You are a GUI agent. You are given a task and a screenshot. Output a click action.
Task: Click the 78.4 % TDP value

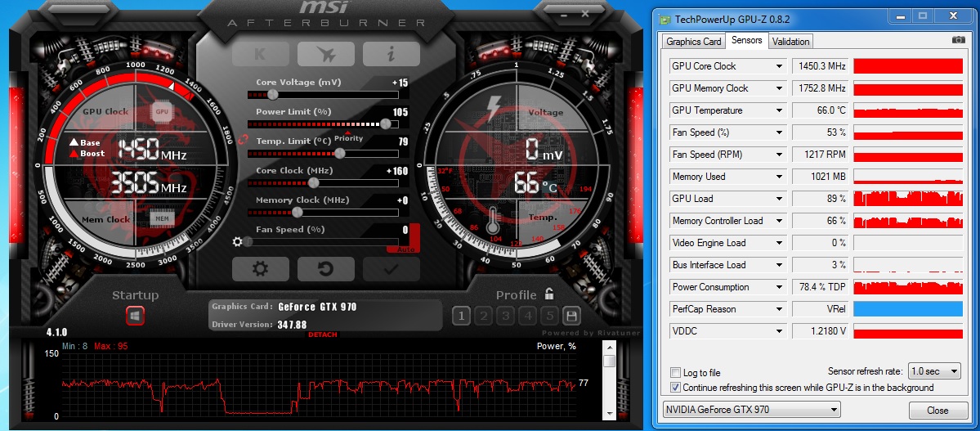pos(820,287)
